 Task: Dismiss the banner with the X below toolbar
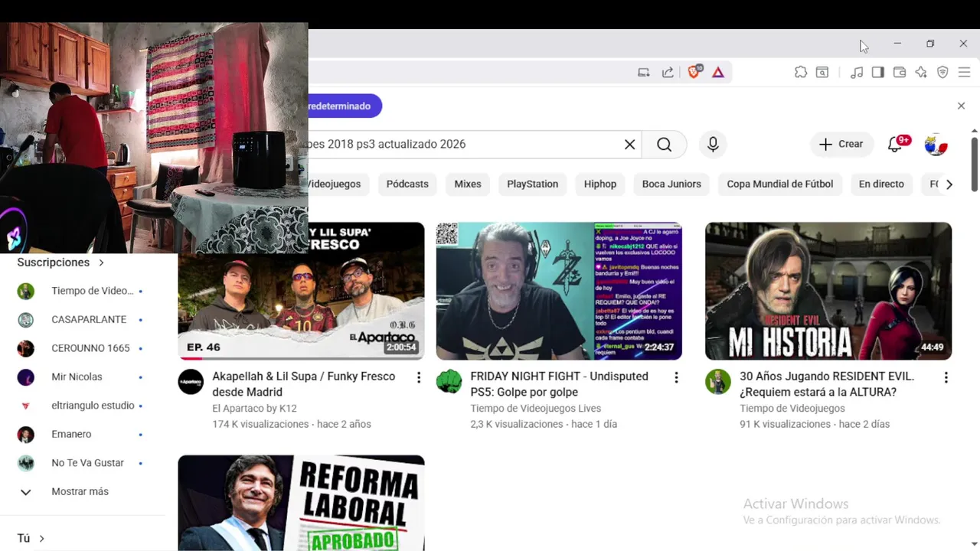pos(961,106)
